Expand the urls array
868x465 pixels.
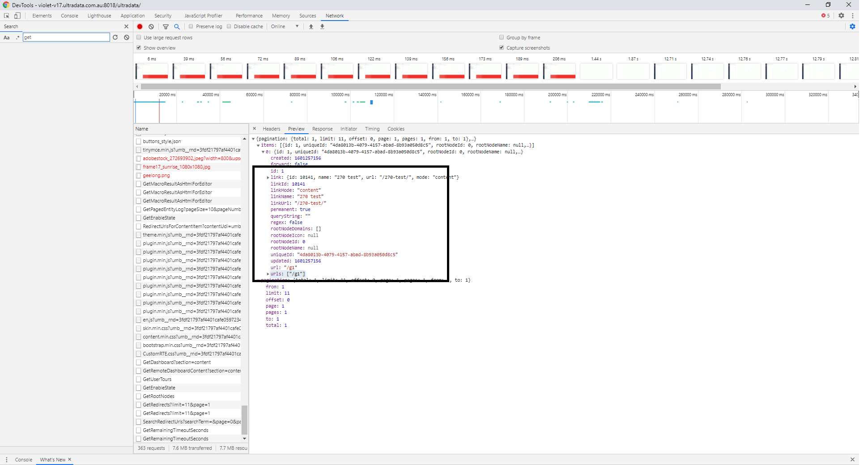[x=268, y=274]
